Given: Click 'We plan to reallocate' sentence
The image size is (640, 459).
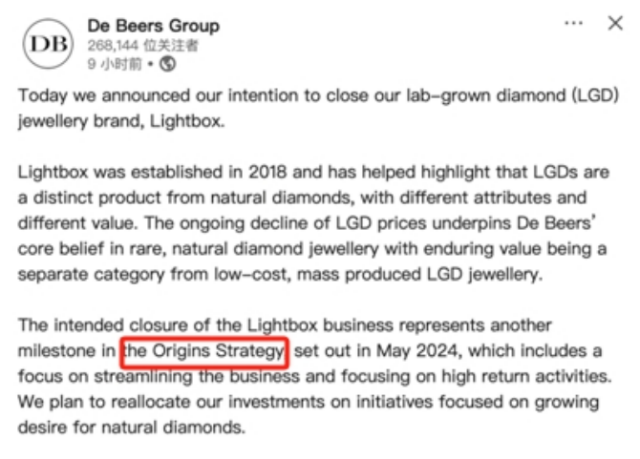Looking at the screenshot, I should [x=104, y=402].
